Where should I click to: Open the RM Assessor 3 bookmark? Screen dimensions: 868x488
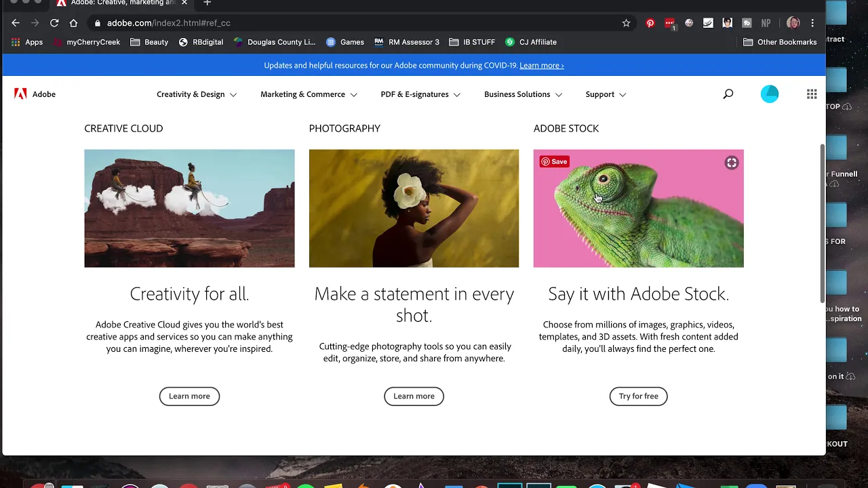pos(406,42)
